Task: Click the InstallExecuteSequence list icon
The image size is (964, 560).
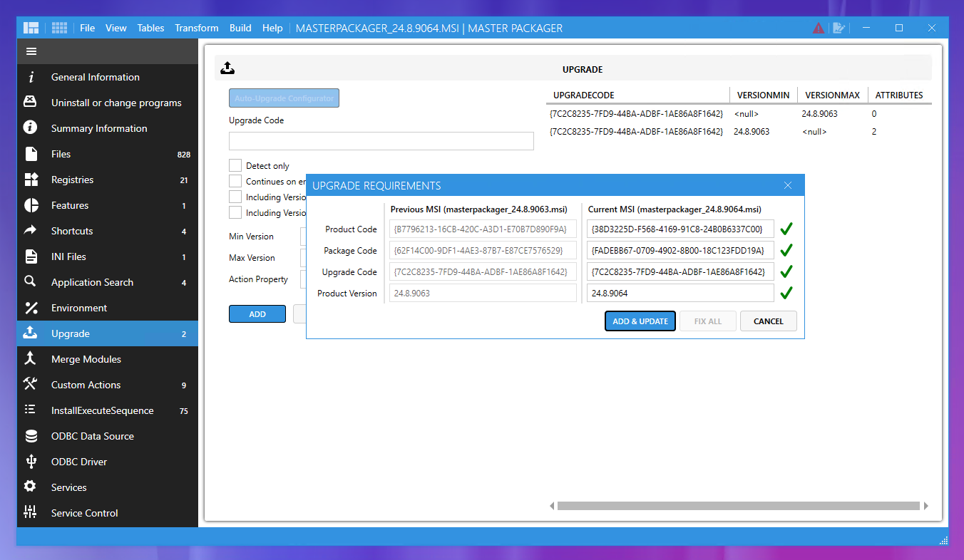Action: point(31,410)
